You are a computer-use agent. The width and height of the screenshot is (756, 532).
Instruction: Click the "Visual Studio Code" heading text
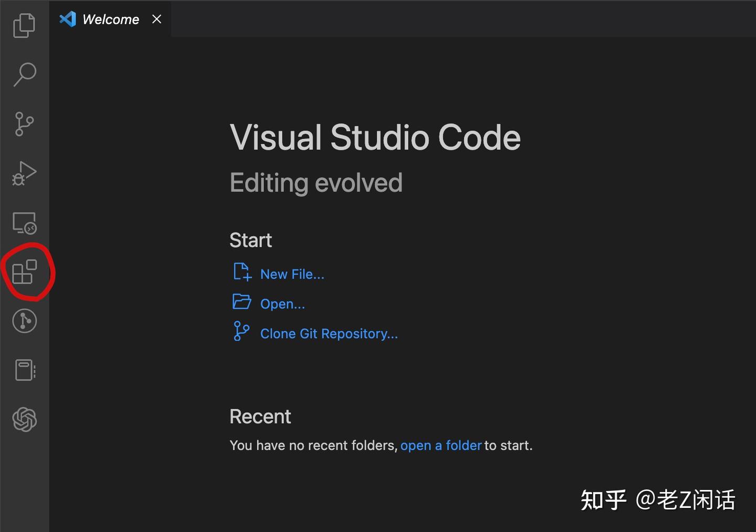375,138
